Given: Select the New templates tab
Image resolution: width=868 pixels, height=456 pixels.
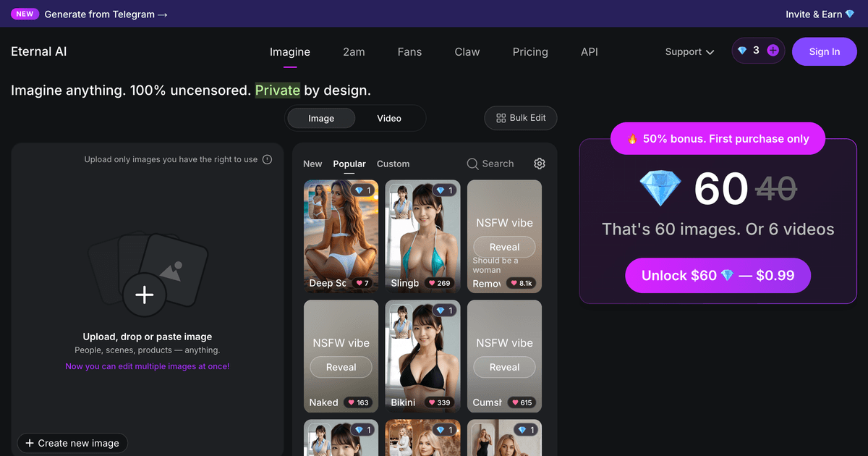Looking at the screenshot, I should tap(312, 164).
